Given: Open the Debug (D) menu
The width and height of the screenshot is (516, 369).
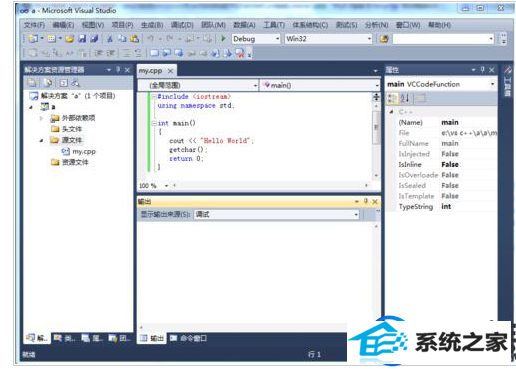Looking at the screenshot, I should coord(182,25).
